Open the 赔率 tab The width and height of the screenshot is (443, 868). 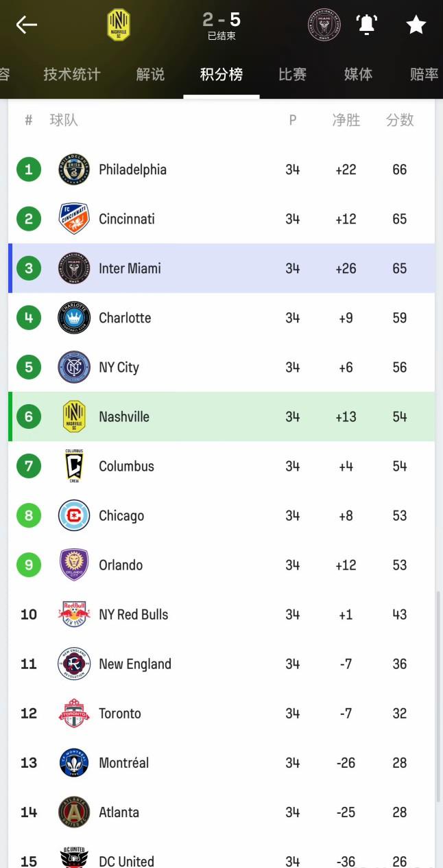click(423, 74)
